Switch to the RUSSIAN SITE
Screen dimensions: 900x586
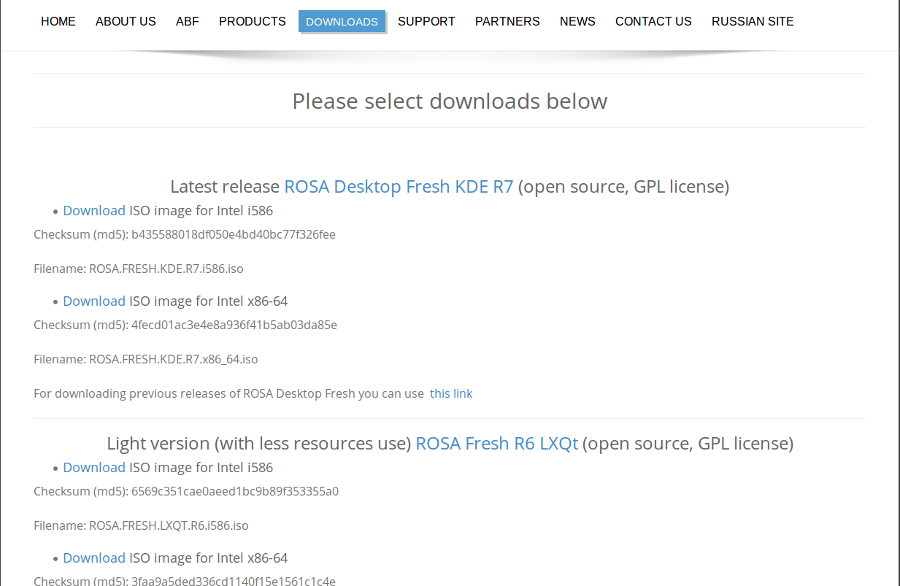click(x=752, y=21)
